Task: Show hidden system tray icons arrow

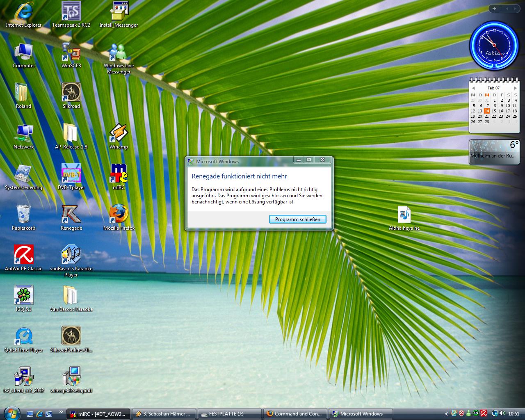Action: (446, 414)
